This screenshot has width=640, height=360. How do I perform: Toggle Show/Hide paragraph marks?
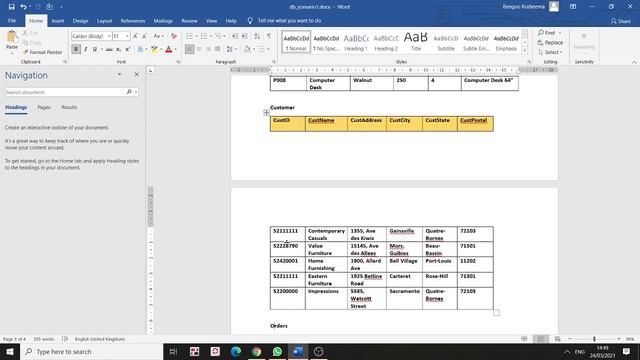tap(269, 36)
